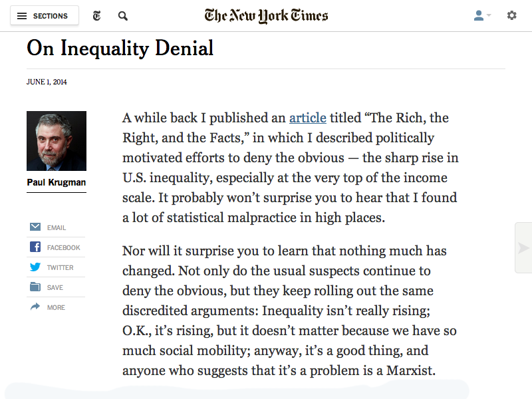Open more sharing options via the arrow icon
This screenshot has width=532, height=399.
tap(35, 307)
